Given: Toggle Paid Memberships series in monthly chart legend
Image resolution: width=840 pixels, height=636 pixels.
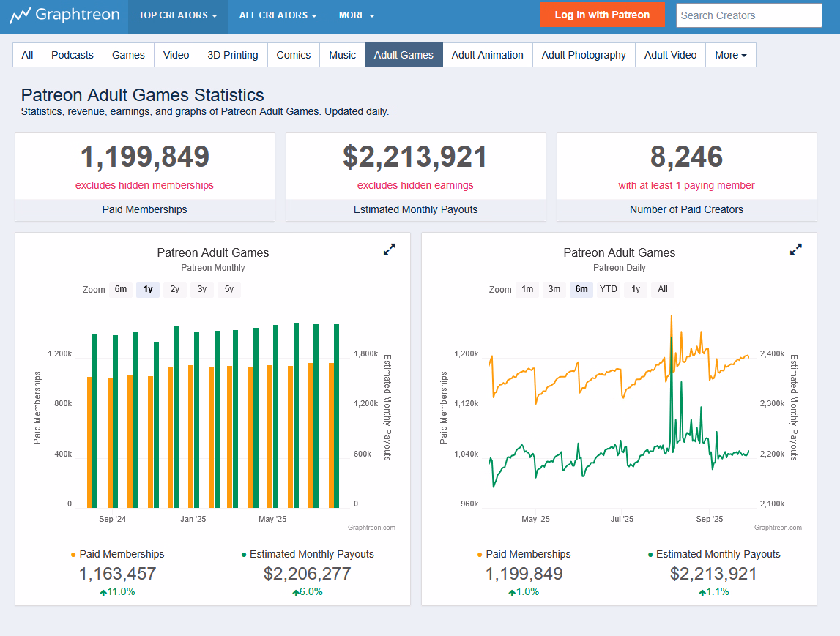Looking at the screenshot, I should [117, 554].
